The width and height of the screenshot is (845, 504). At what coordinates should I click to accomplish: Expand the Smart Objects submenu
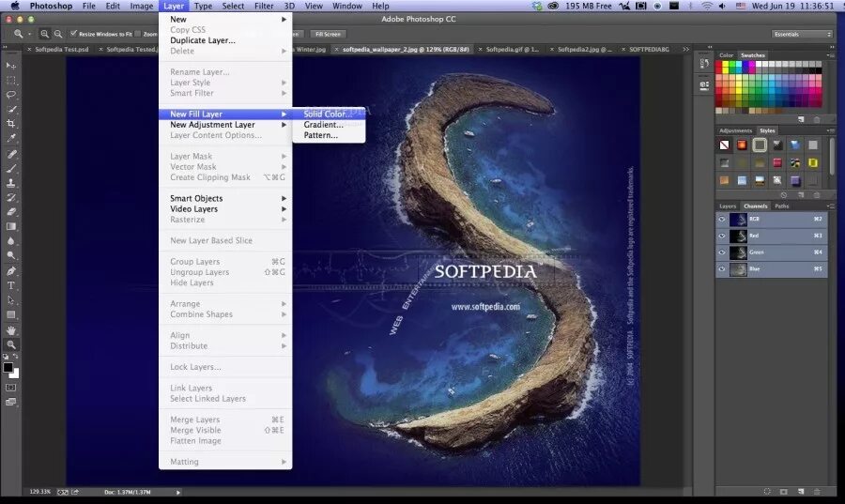pyautogui.click(x=225, y=198)
